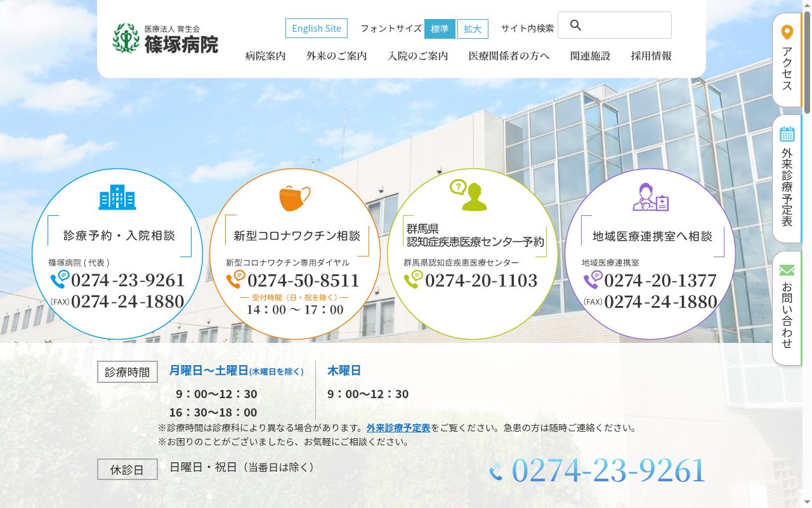This screenshot has width=812, height=508.
Task: Click phone icon beside 0274-23-9261 in blue circle
Action: [x=60, y=279]
